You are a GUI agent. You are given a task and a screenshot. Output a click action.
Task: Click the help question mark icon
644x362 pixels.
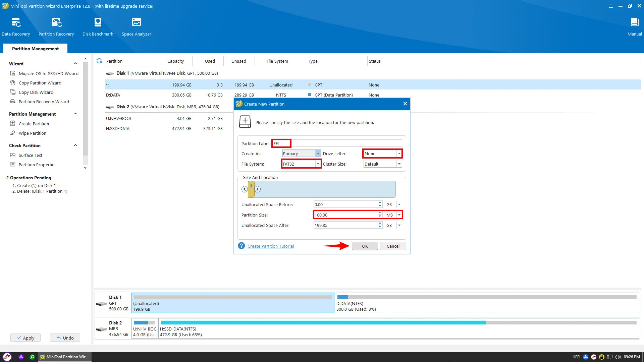coord(241,246)
